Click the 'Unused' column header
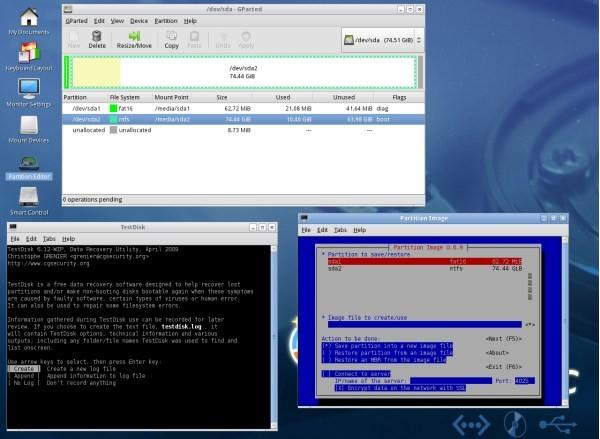 pos(344,97)
